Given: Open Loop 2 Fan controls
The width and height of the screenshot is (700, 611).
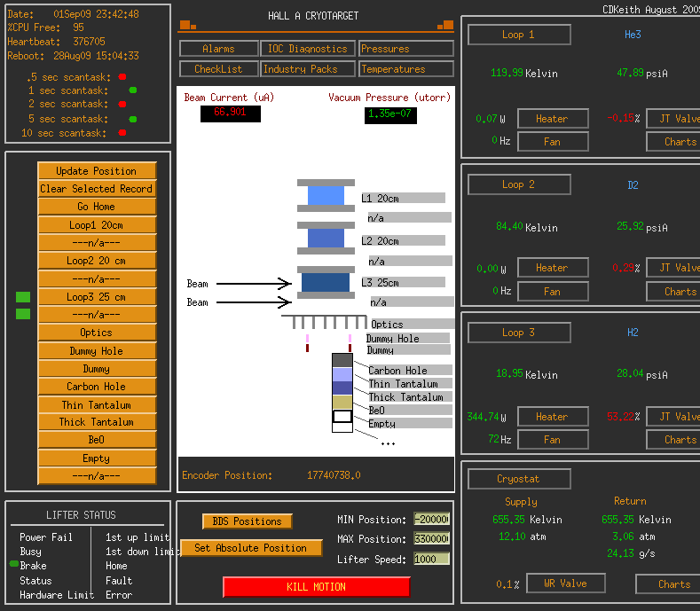Looking at the screenshot, I should pyautogui.click(x=553, y=292).
